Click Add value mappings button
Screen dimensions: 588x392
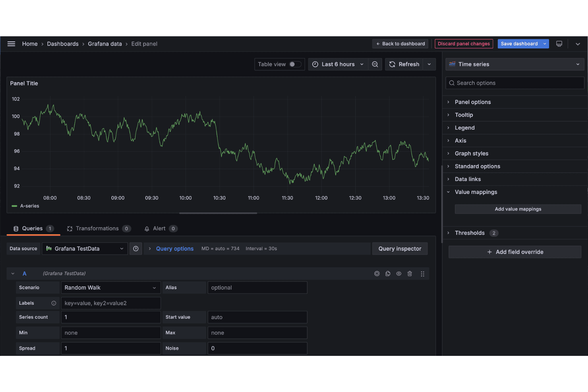click(518, 209)
